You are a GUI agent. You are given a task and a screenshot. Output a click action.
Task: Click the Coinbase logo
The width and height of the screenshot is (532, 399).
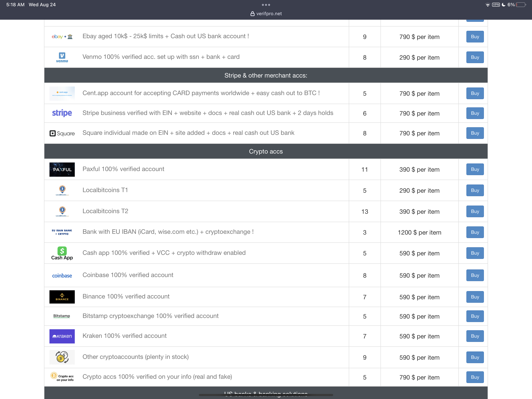pos(62,275)
